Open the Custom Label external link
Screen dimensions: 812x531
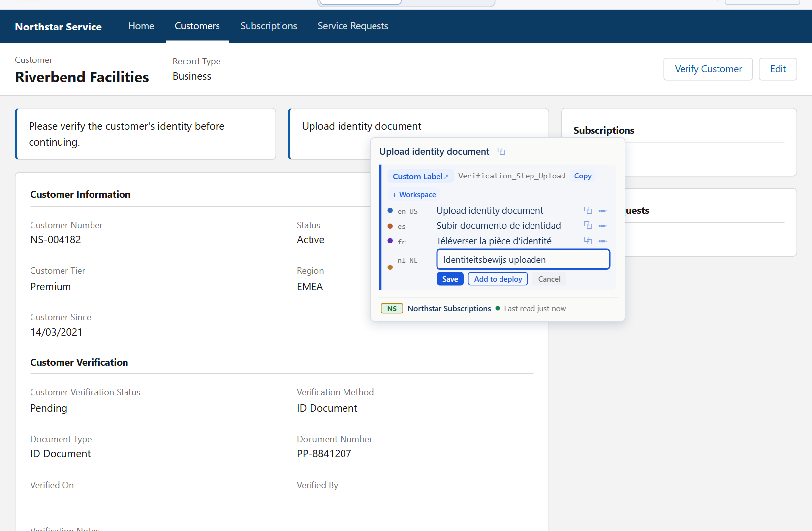[x=420, y=176]
